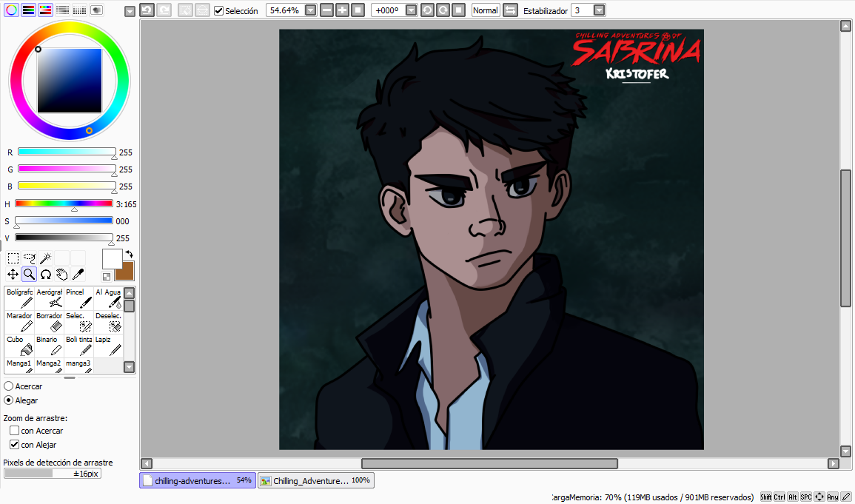855x504 pixels.
Task: Choose the Al Agua watercolor brush
Action: click(108, 298)
